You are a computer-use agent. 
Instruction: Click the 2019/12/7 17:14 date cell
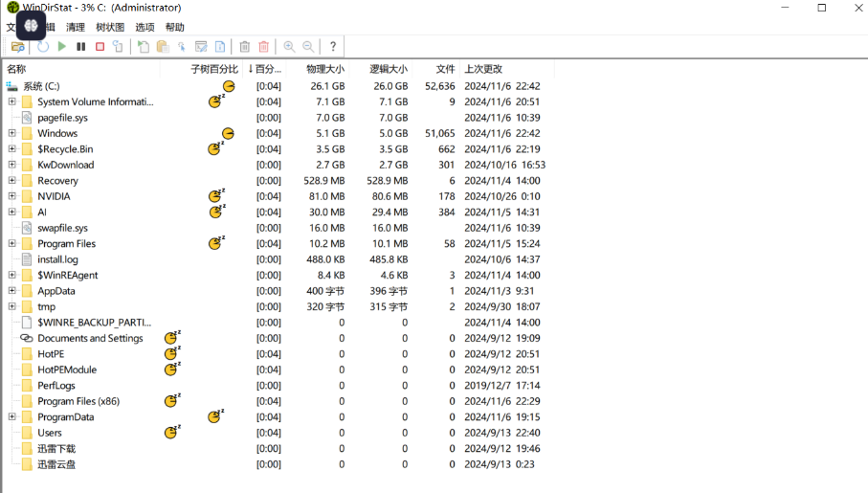[502, 386]
